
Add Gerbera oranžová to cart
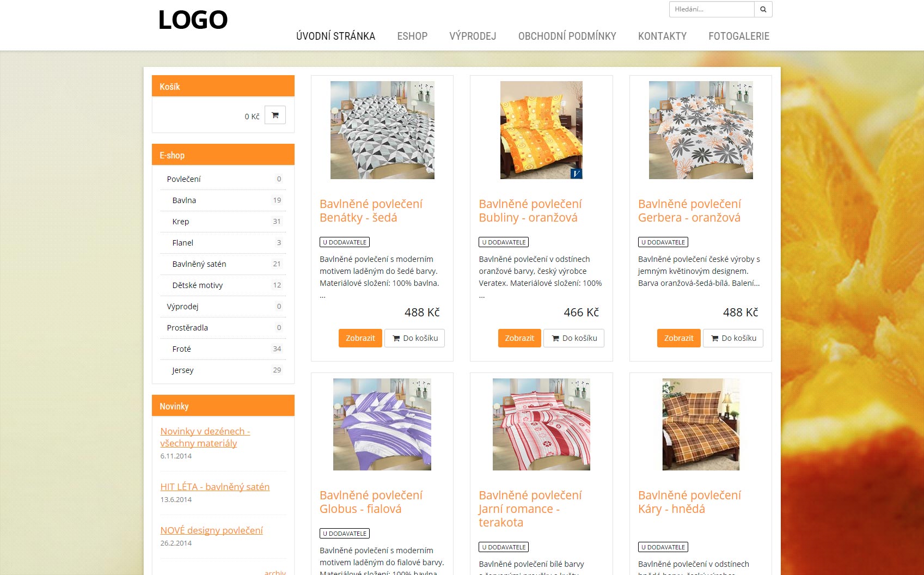click(733, 338)
